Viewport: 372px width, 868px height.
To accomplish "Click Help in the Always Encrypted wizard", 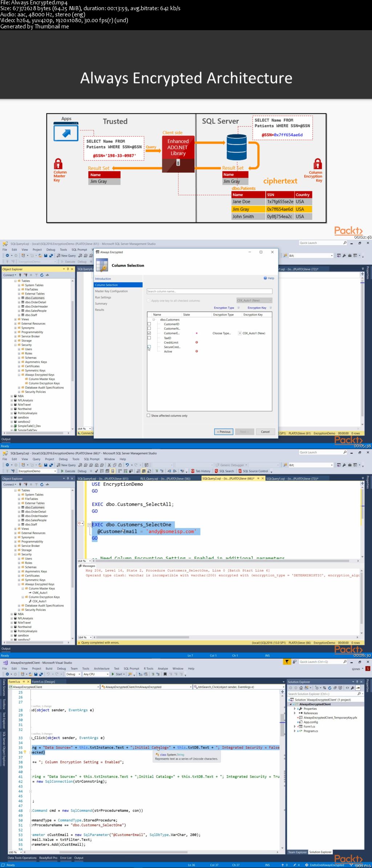I will coord(269,278).
